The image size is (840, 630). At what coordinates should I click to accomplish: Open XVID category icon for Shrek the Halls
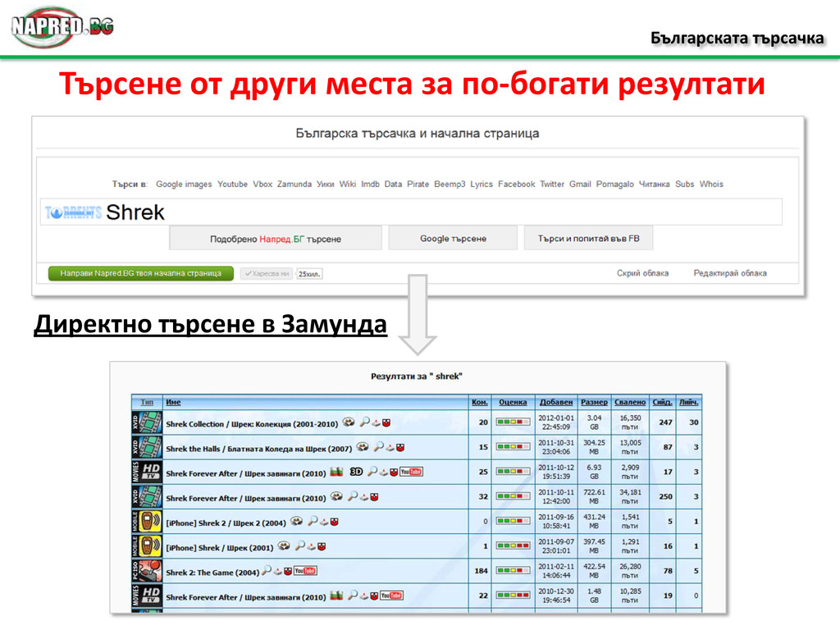tap(147, 447)
